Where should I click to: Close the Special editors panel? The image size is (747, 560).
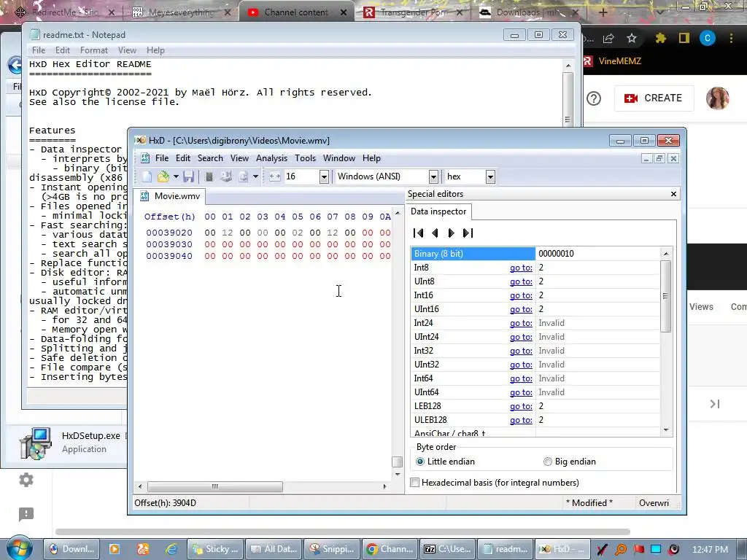pyautogui.click(x=673, y=194)
